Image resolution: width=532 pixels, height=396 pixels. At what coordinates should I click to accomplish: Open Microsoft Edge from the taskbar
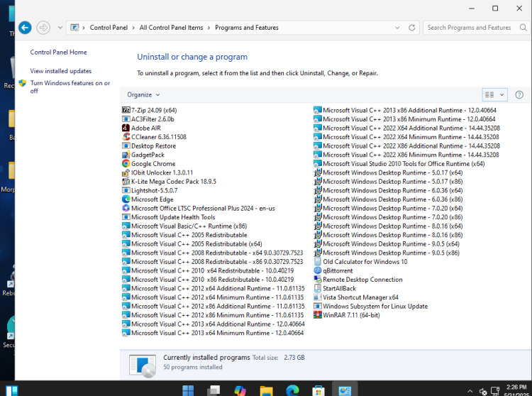click(x=292, y=390)
